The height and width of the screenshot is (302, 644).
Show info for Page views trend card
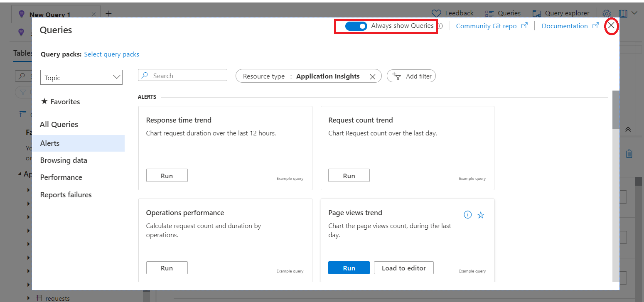468,215
